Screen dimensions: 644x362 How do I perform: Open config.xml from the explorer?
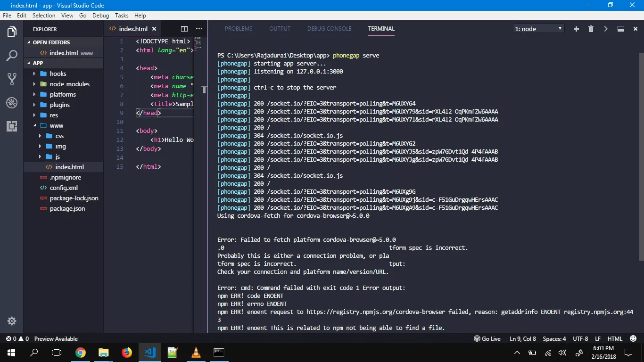(x=64, y=188)
